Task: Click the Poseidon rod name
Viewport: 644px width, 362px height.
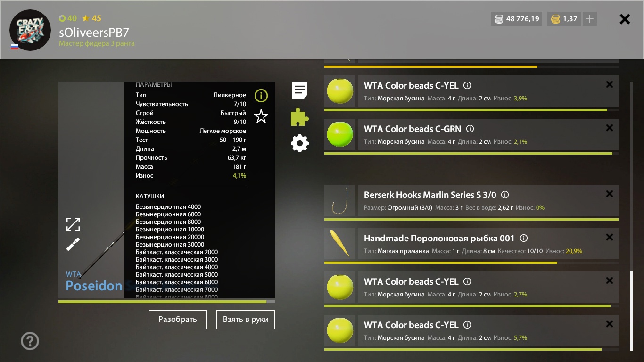Action: (x=94, y=286)
